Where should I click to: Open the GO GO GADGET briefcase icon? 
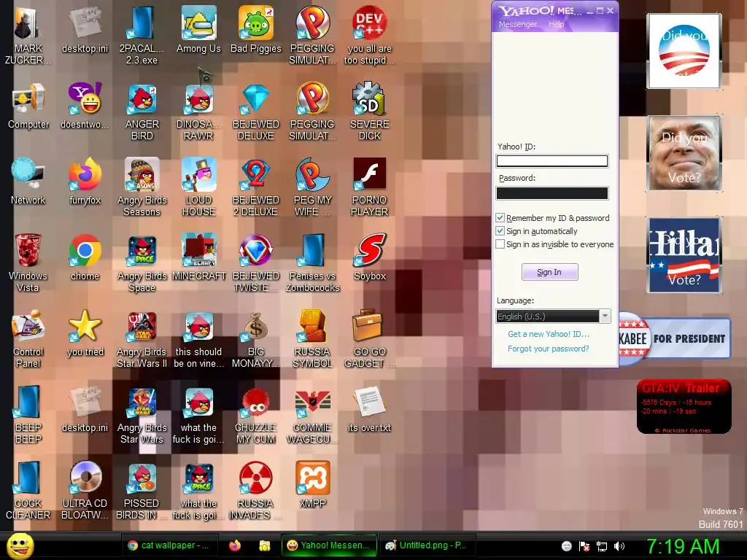[x=370, y=338]
